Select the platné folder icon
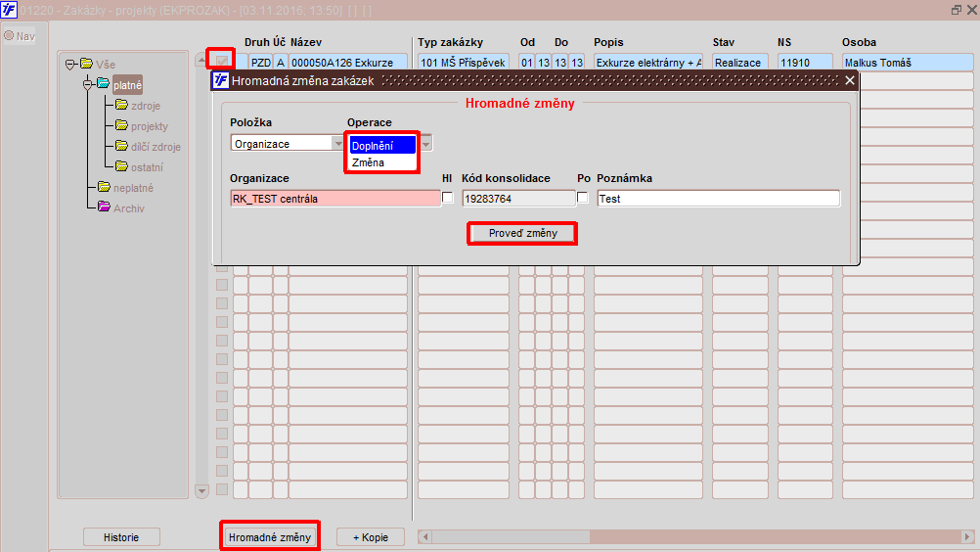Screen dimensions: 980x552 coord(103,84)
